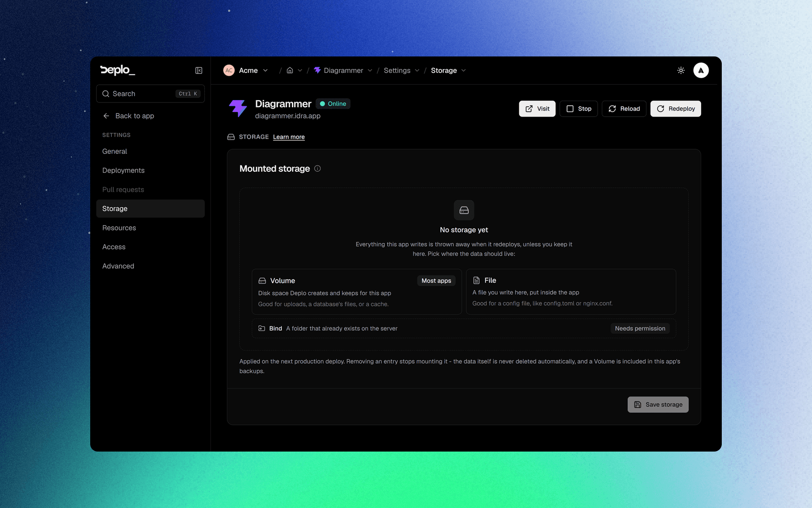Click the diagrammer.idra.app domain text
Image resolution: width=812 pixels, height=508 pixels.
tap(288, 116)
